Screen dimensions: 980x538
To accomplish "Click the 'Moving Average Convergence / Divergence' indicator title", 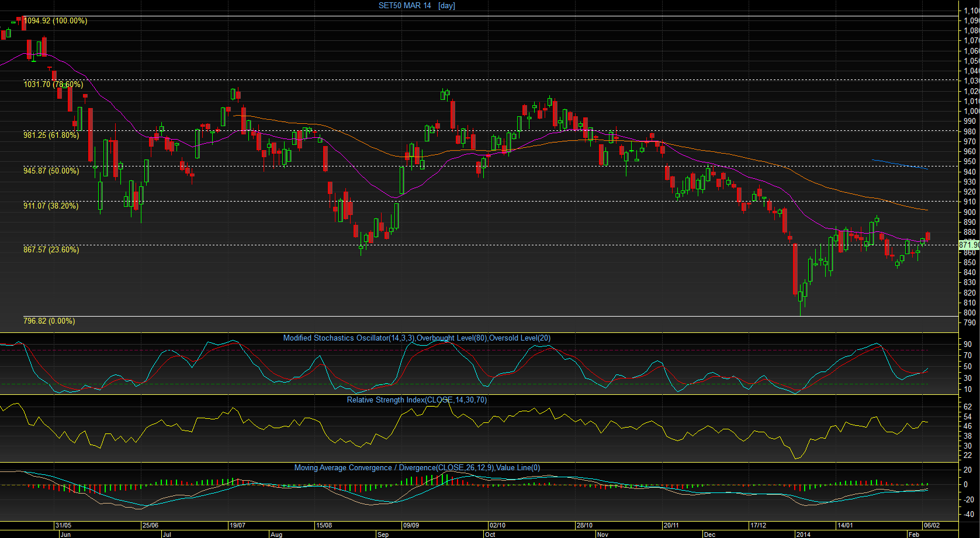I will 365,468.
